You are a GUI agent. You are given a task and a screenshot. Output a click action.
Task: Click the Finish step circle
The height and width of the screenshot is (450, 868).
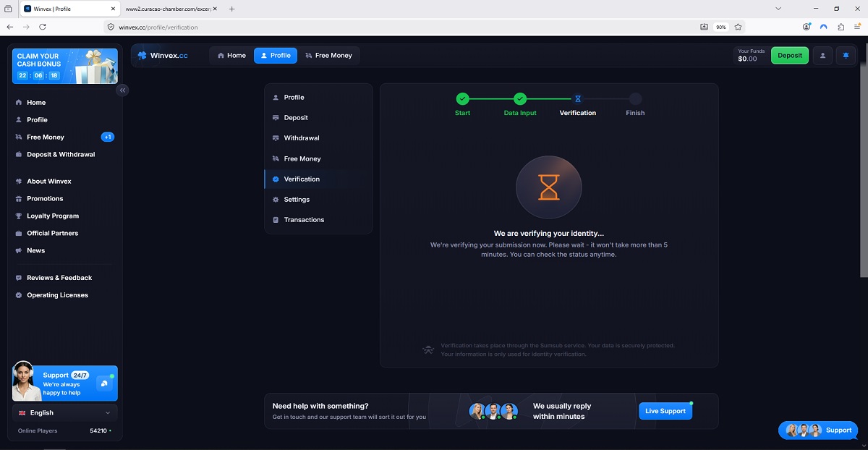(635, 99)
